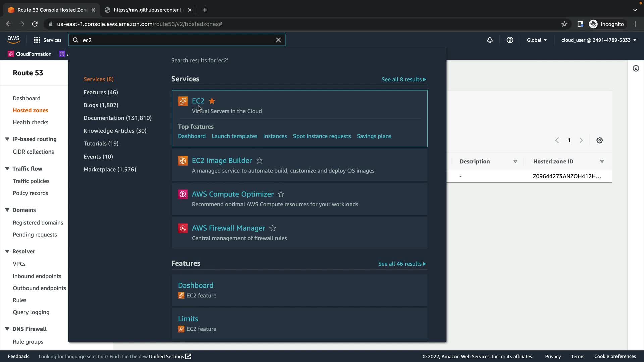Open the See all 8 results link
The width and height of the screenshot is (644, 362).
(404, 79)
